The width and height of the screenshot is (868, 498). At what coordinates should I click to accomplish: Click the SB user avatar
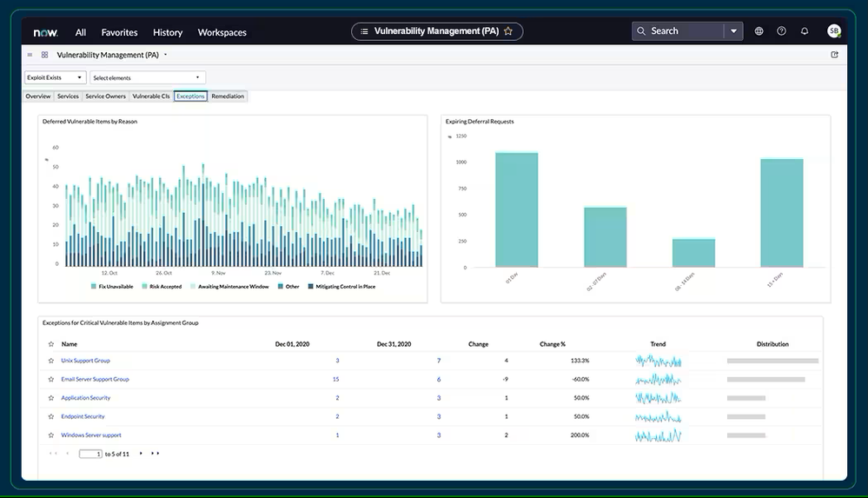click(833, 31)
